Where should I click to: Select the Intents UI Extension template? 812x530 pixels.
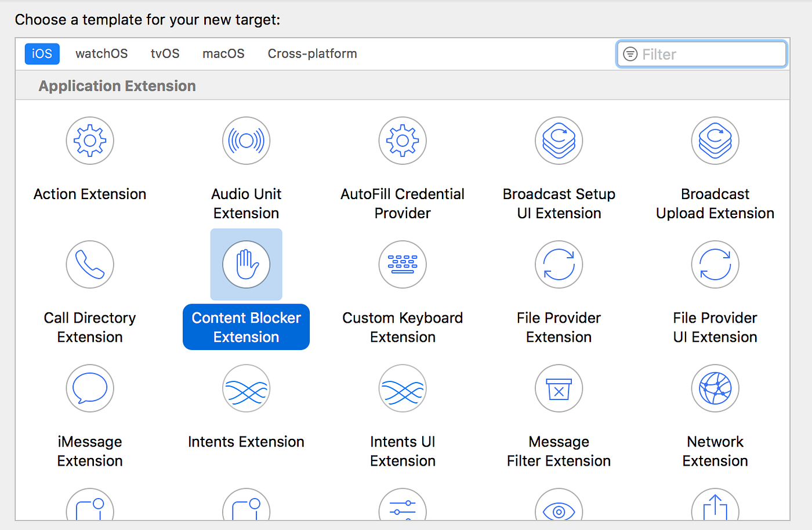tap(403, 388)
